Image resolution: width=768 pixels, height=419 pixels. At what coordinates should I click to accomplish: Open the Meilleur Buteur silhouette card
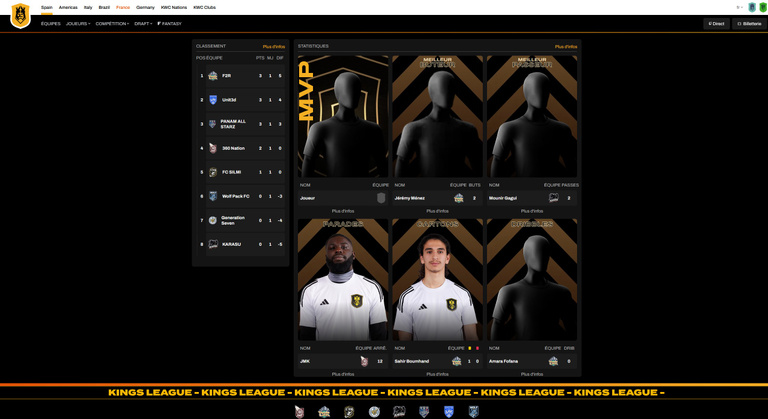(437, 116)
